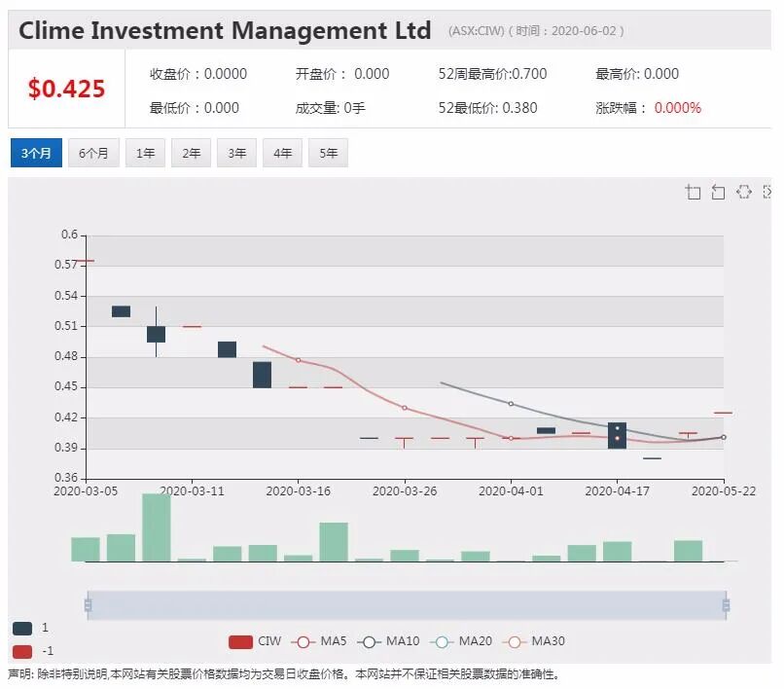
Task: Choose the 3年 range tab
Action: pyautogui.click(x=236, y=153)
